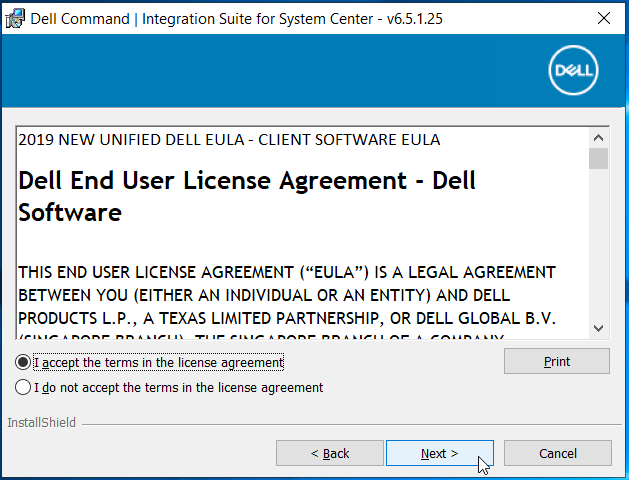629x480 pixels.
Task: Click the "2019 NEW UNIFIED DELL EULA" line
Action: click(x=229, y=139)
